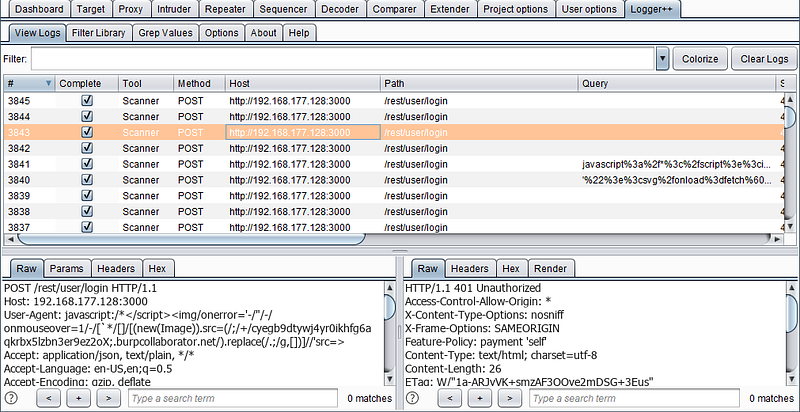This screenshot has height=412, width=800.
Task: Toggle Complete checkbox for row 3845
Action: coord(87,101)
